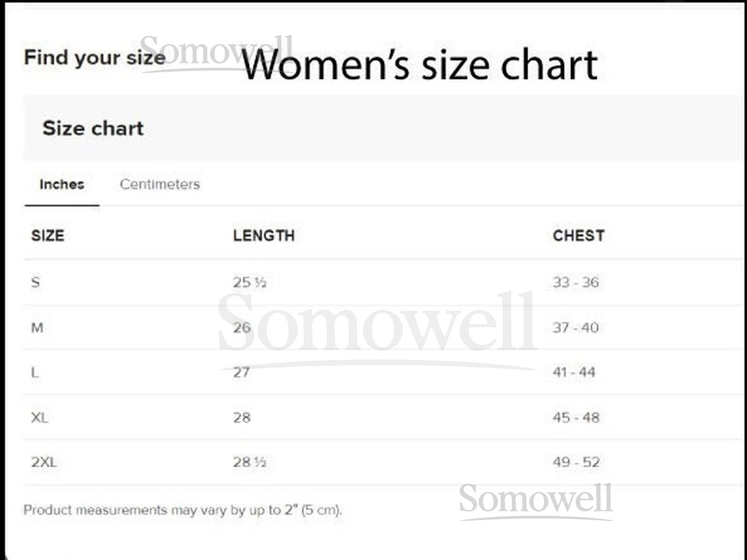Screen dimensions: 747x560
Task: Click the Women's size chart title
Action: 420,65
